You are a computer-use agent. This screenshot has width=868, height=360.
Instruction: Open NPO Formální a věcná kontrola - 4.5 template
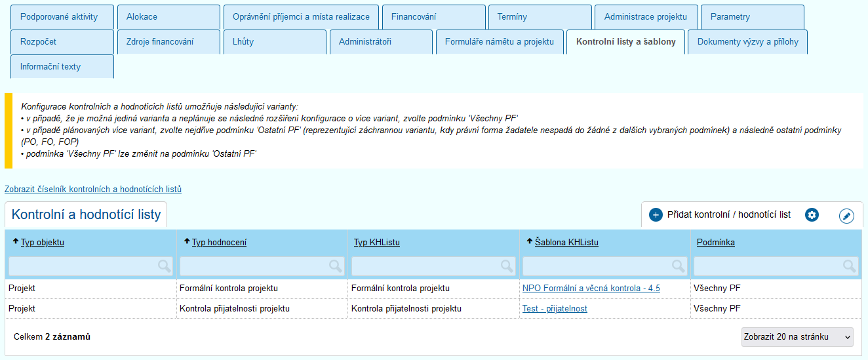(x=591, y=289)
